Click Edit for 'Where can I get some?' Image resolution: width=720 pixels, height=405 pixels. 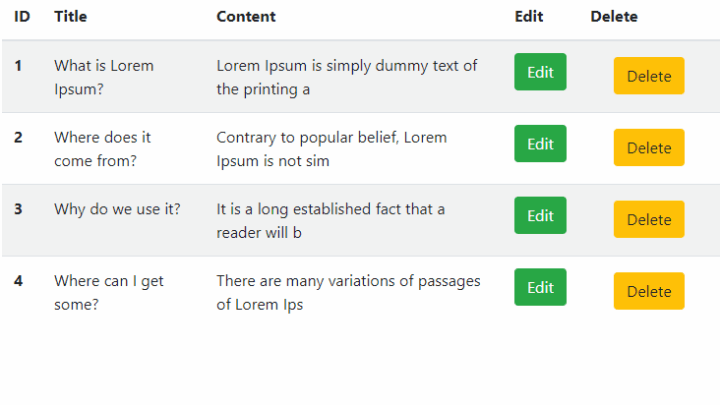pyautogui.click(x=540, y=287)
